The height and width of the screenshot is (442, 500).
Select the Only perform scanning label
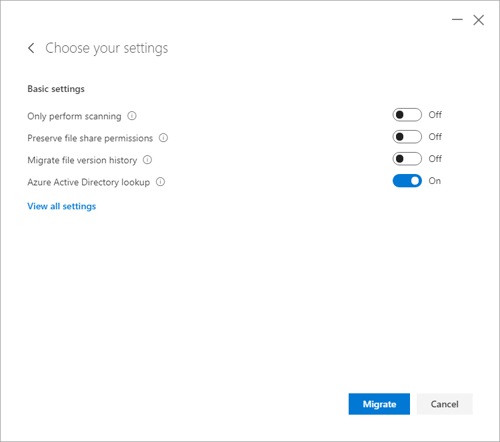[x=74, y=116]
